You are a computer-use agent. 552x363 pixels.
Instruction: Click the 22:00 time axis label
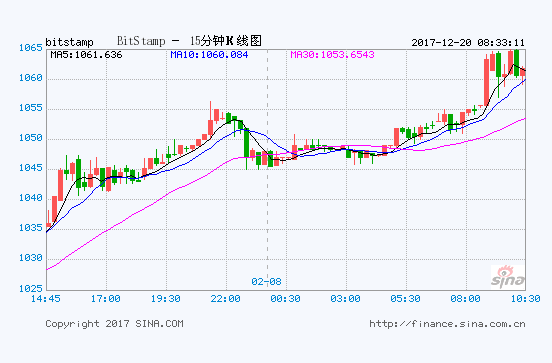(x=225, y=299)
